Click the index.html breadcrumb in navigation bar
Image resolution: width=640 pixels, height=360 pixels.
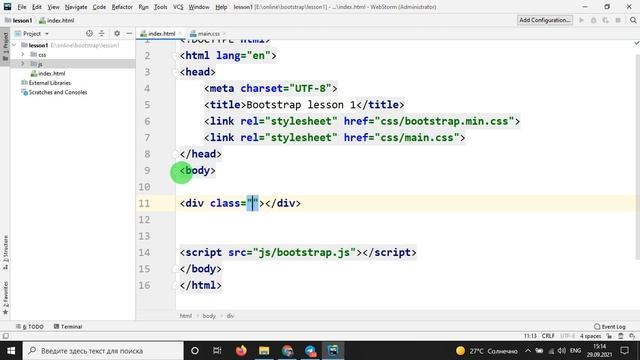pyautogui.click(x=57, y=20)
